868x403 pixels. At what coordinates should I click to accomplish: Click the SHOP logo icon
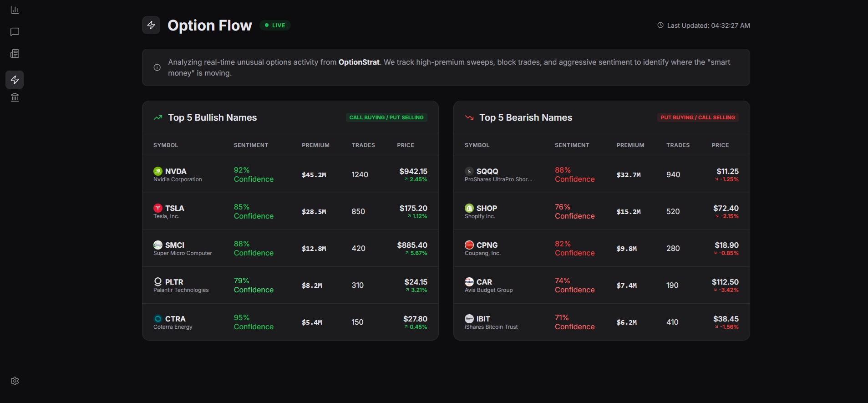[469, 208]
